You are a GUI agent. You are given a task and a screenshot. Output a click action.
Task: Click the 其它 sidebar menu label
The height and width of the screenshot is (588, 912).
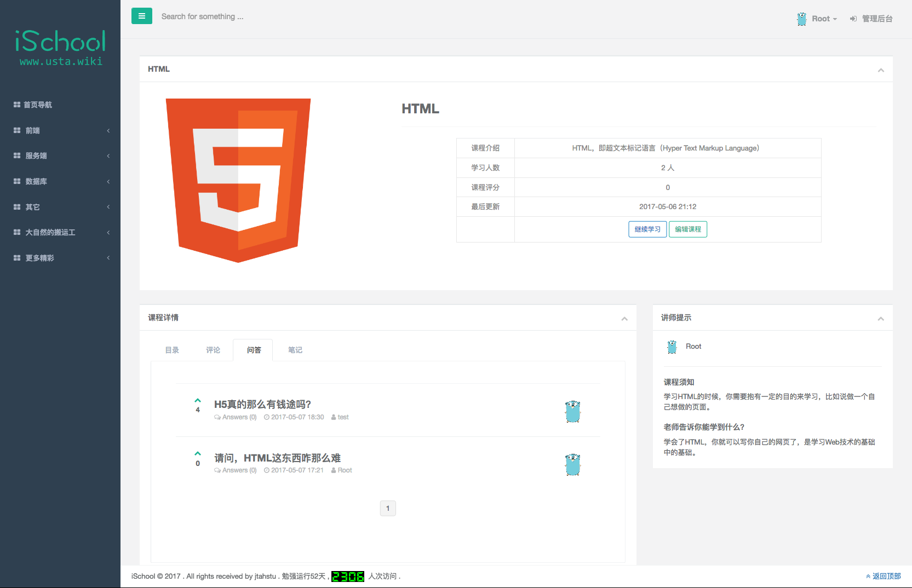pos(32,207)
